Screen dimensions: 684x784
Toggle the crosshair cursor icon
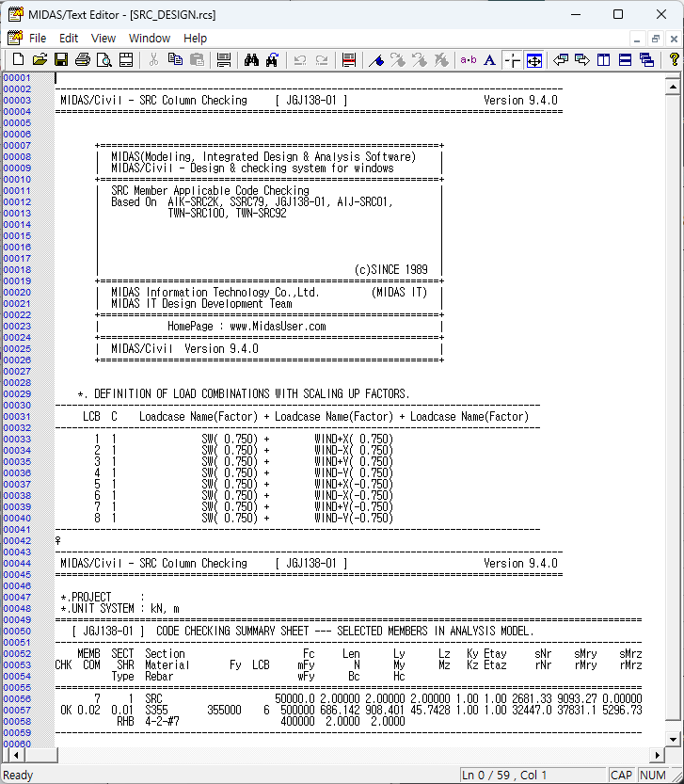(513, 60)
